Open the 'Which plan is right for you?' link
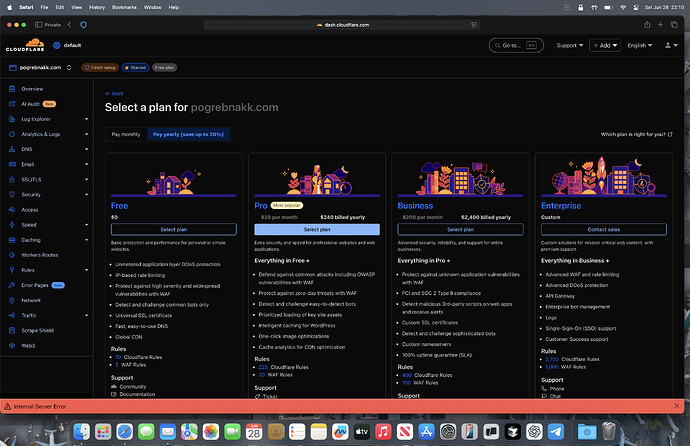The width and height of the screenshot is (690, 446). tap(636, 134)
